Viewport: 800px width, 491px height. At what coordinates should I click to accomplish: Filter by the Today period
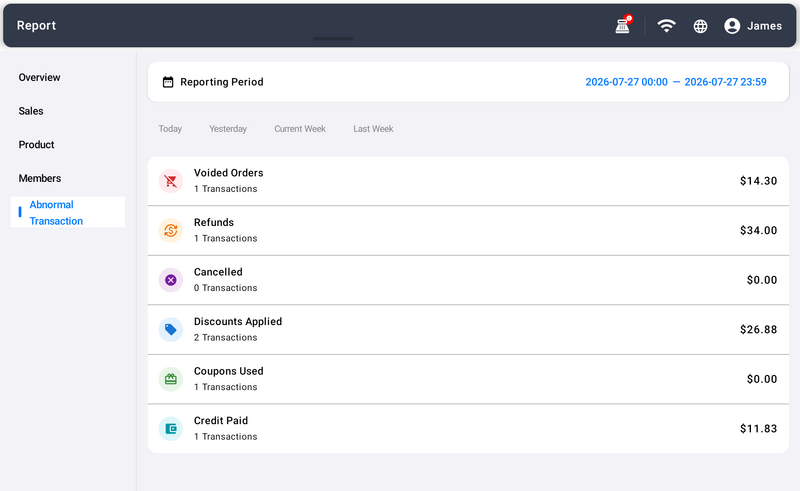pyautogui.click(x=170, y=129)
